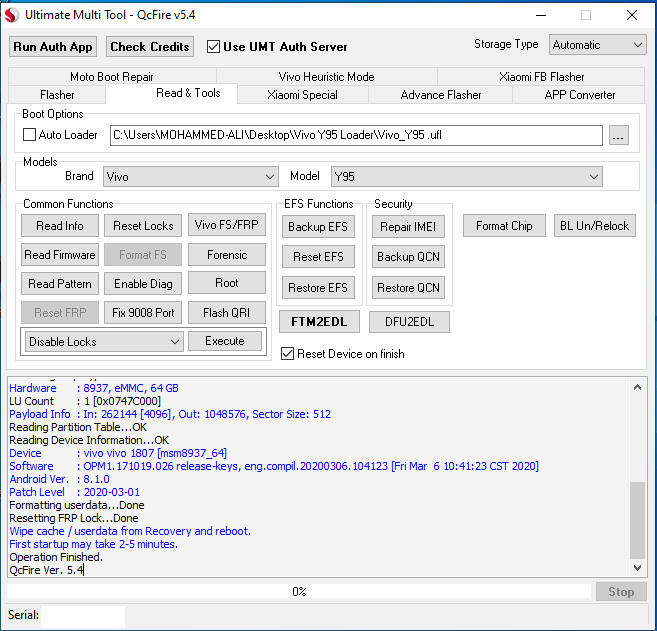The image size is (657, 631).
Task: Click the 'Patch Level : 2020-03-01' log line
Action: 75,492
